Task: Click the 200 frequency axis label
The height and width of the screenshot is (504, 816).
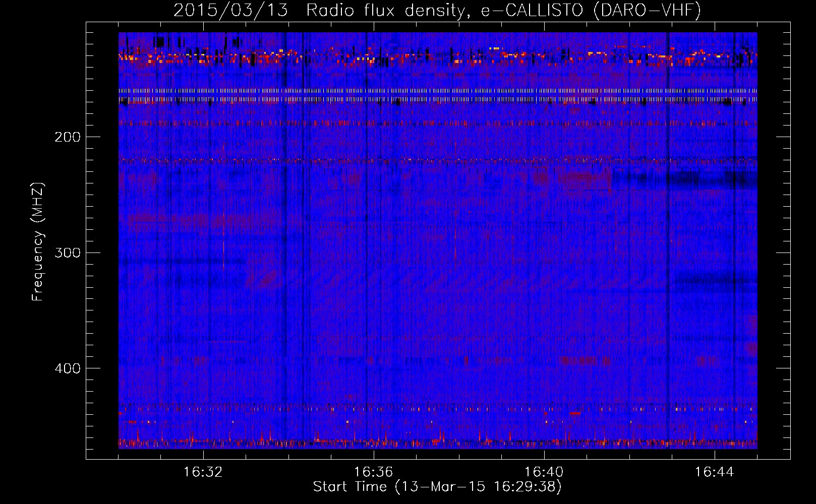Action: pos(68,137)
